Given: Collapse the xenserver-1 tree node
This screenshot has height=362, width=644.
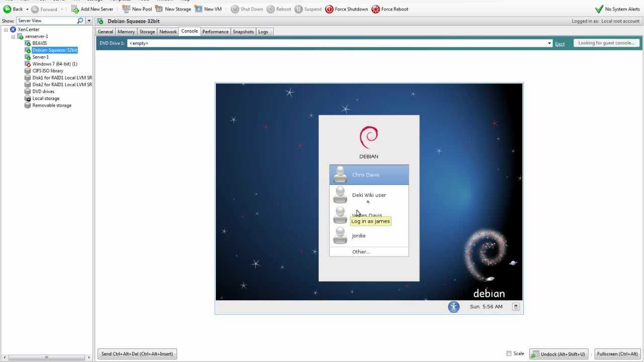Looking at the screenshot, I should coord(13,37).
